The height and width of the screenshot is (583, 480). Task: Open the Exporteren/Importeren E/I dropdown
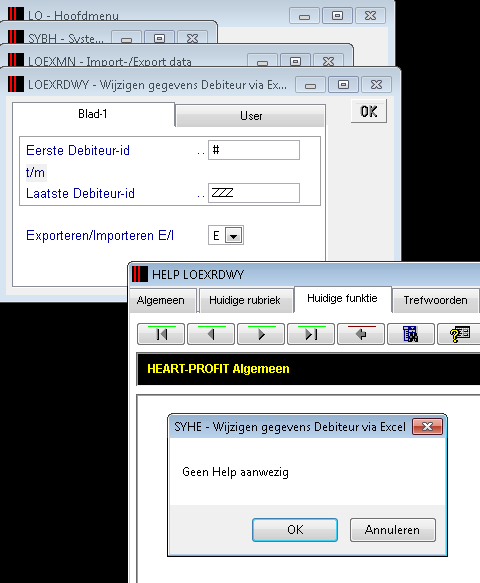(x=233, y=236)
